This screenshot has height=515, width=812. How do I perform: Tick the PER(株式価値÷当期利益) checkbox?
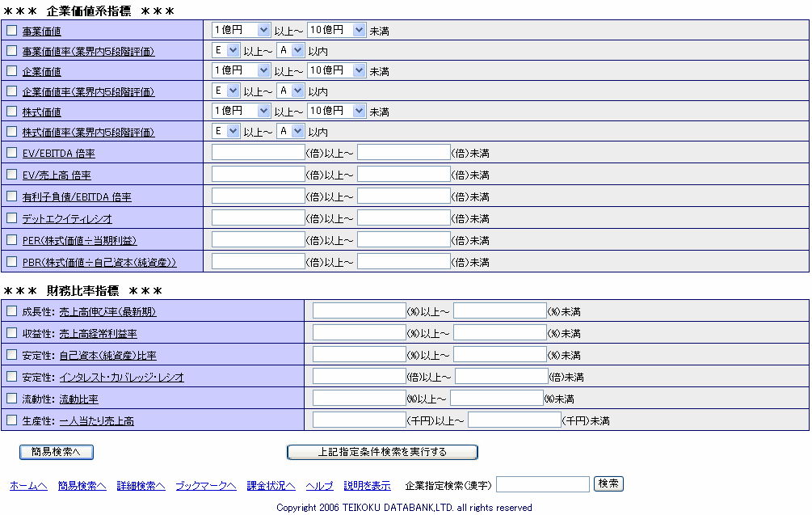tap(11, 240)
